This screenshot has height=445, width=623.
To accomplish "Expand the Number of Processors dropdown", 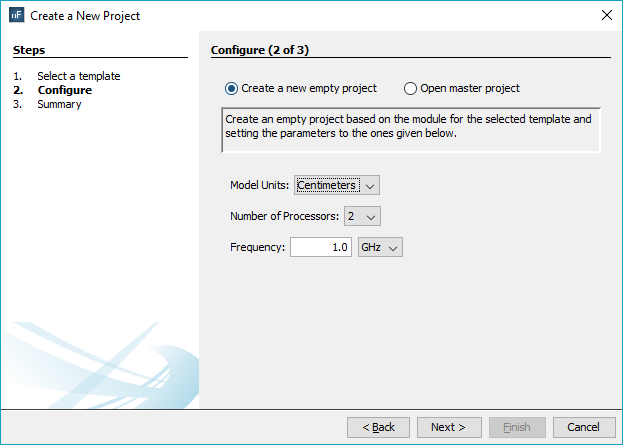I will click(x=363, y=216).
